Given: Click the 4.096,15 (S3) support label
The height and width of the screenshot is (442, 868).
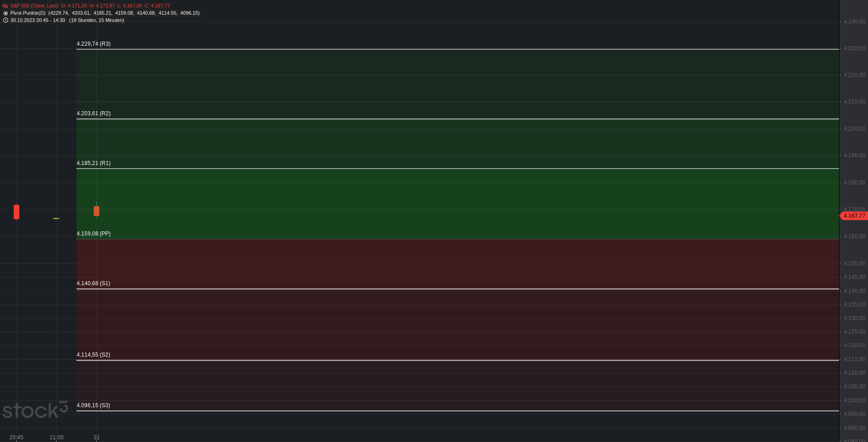Looking at the screenshot, I should (93, 405).
